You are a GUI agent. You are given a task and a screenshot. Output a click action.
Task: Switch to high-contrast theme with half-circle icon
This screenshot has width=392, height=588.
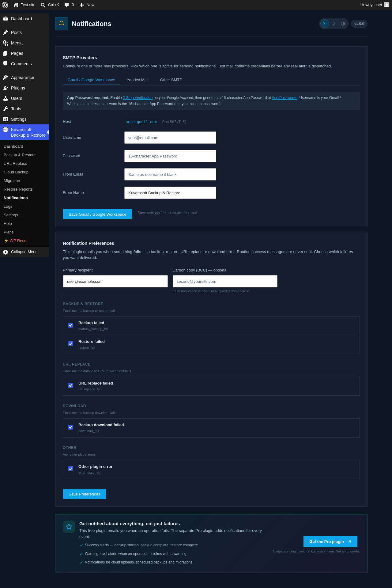click(x=343, y=24)
